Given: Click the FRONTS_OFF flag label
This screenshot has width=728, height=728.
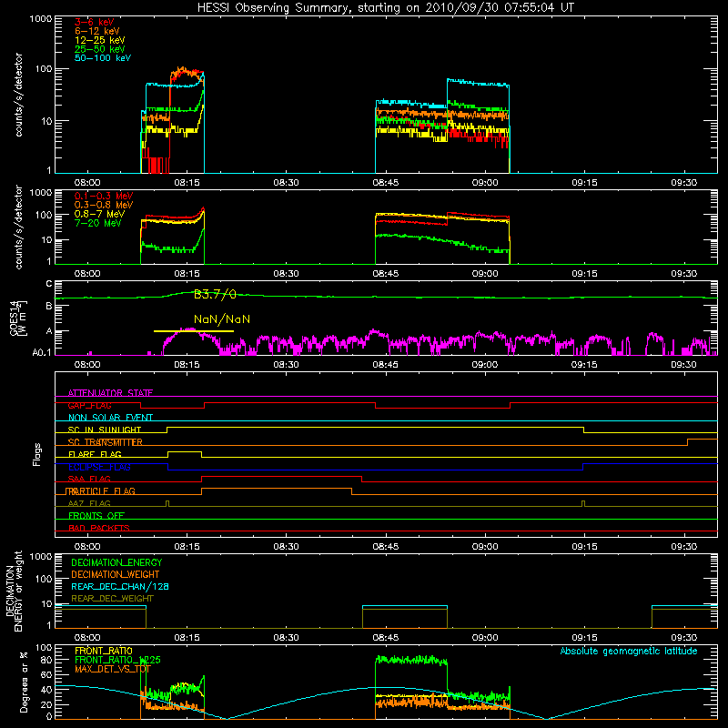Looking at the screenshot, I should coord(96,515).
